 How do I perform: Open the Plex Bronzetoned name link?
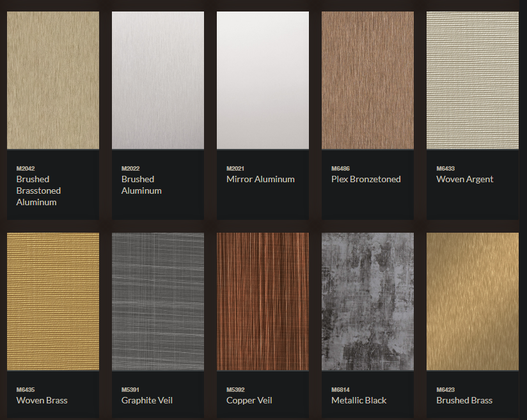[x=366, y=179]
